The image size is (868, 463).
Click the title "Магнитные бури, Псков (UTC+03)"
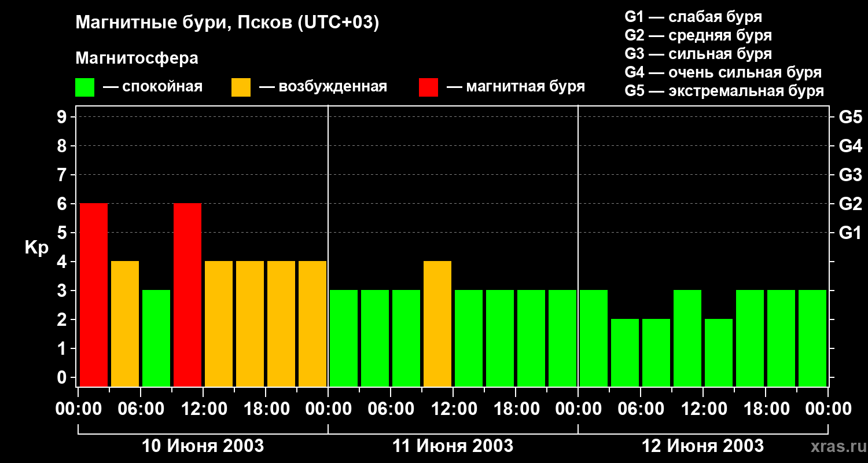point(227,23)
